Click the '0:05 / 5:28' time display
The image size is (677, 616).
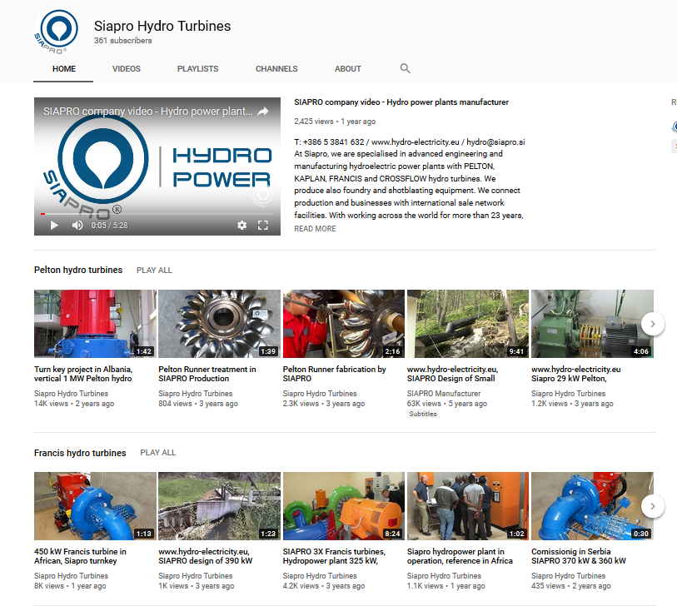109,226
